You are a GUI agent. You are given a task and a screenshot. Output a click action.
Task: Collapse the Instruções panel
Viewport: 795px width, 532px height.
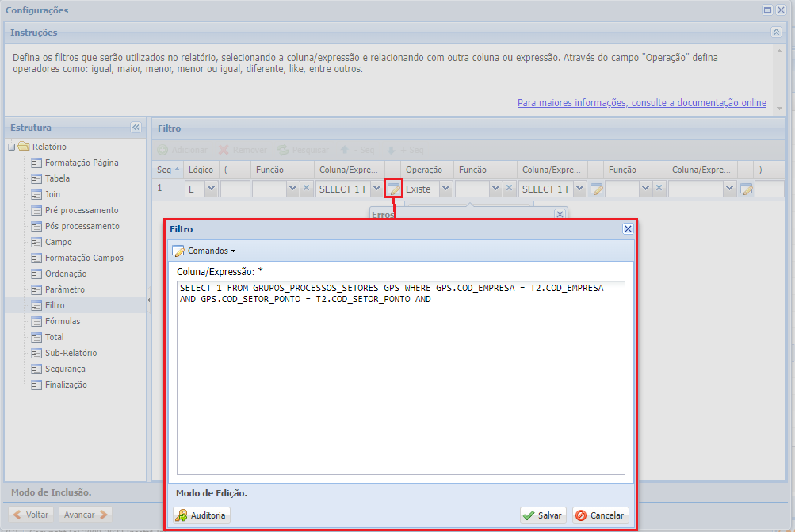776,33
